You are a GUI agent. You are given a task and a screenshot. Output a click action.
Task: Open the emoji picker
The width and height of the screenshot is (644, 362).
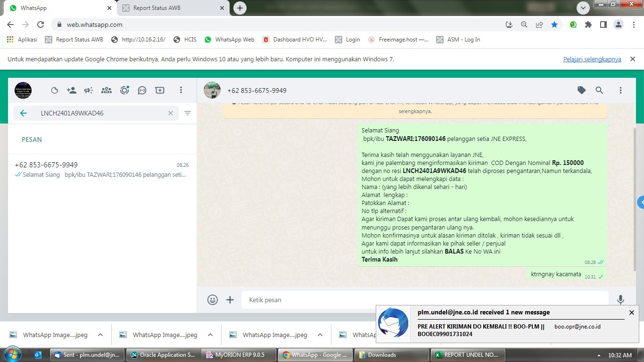coord(213,300)
